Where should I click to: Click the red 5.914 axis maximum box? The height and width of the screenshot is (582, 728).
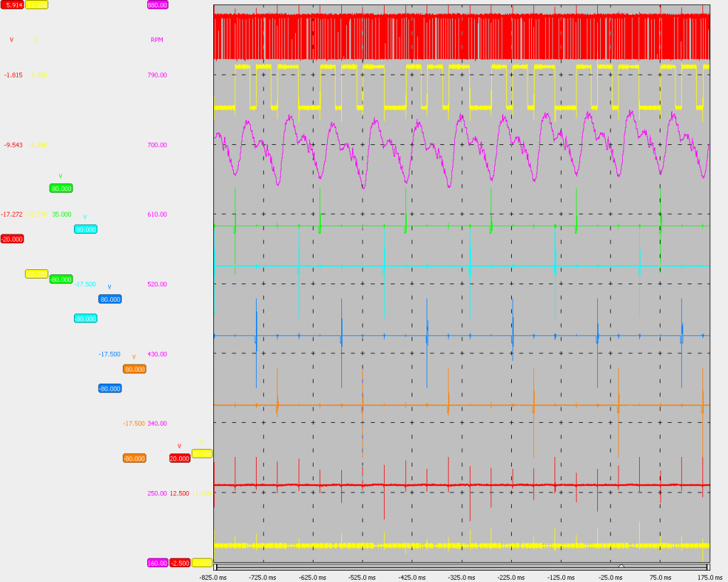click(x=12, y=5)
